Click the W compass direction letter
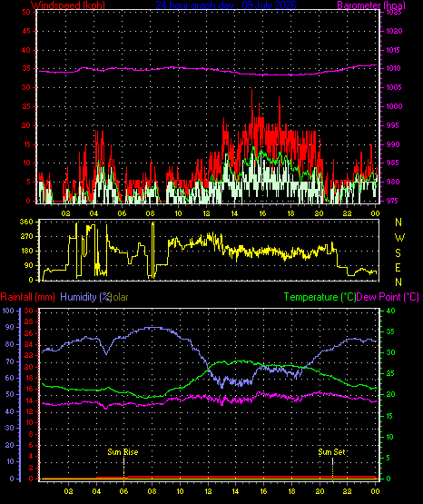 point(399,238)
